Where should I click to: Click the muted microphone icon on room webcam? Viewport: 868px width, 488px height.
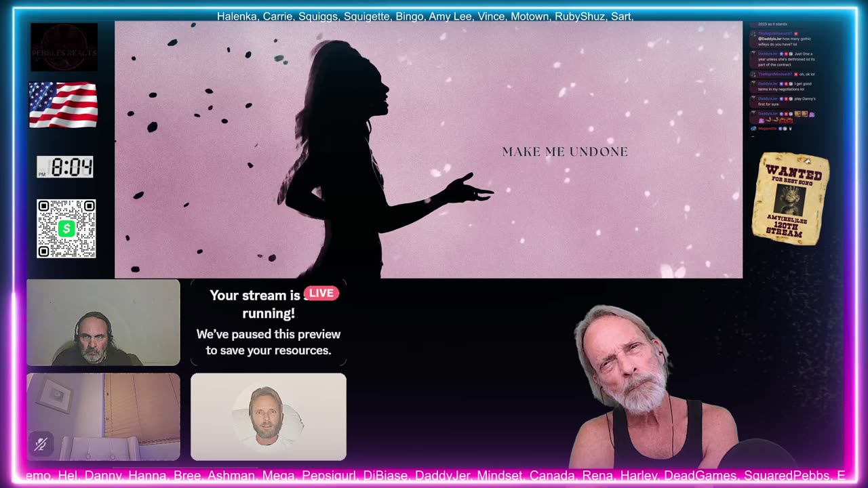point(41,445)
